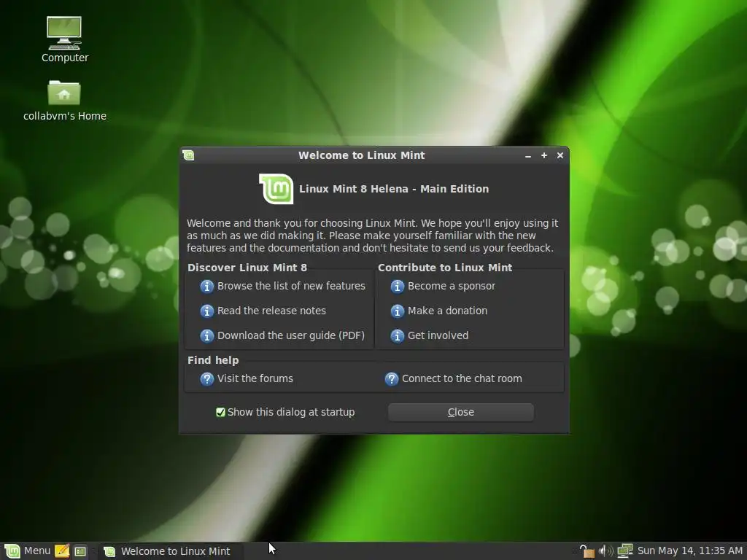Open Browse the list of new features
Image resolution: width=747 pixels, height=560 pixels.
click(x=291, y=286)
